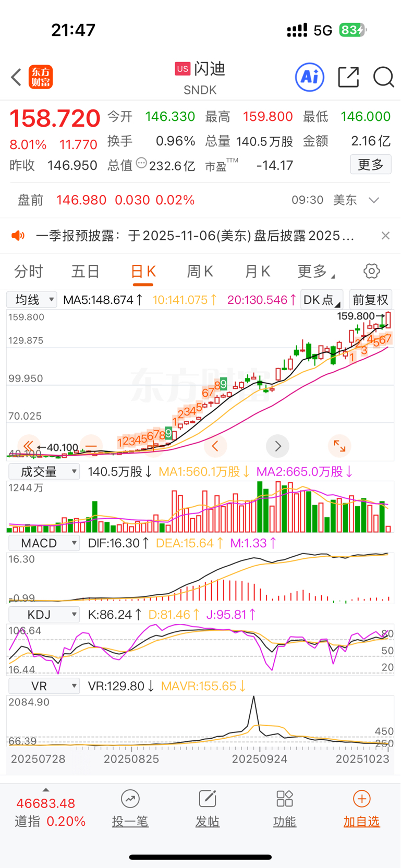401x868 pixels.
Task: Tap the 发帖 pencil icon
Action: pyautogui.click(x=208, y=799)
